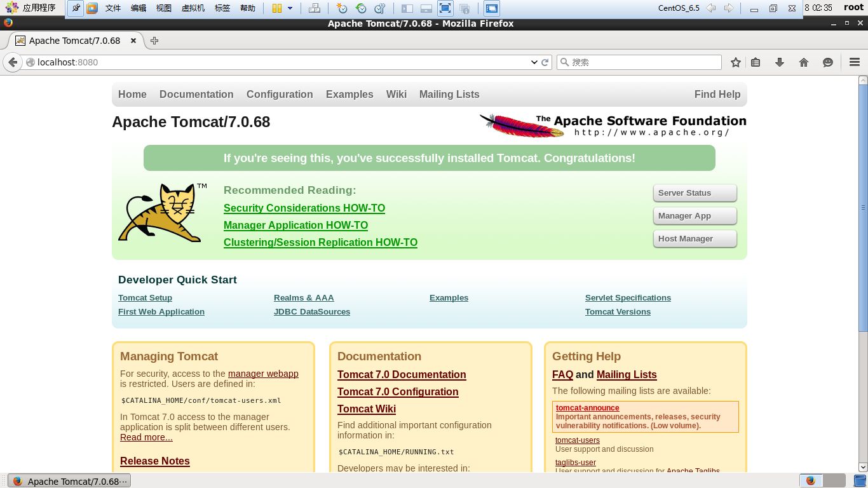
Task: Open the 应用程序 Applications menu
Action: pos(32,8)
